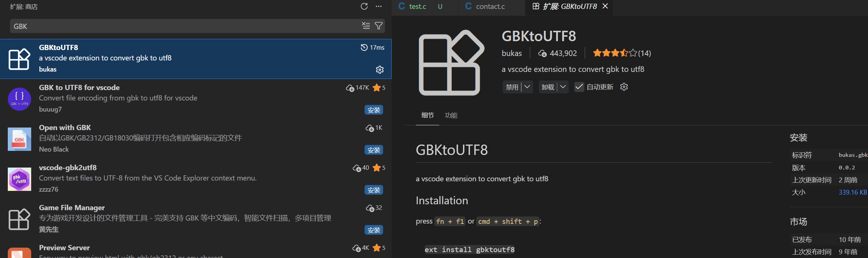Click the 1K download count of Open with GBK
Image resolution: width=868 pixels, height=258 pixels.
click(374, 128)
